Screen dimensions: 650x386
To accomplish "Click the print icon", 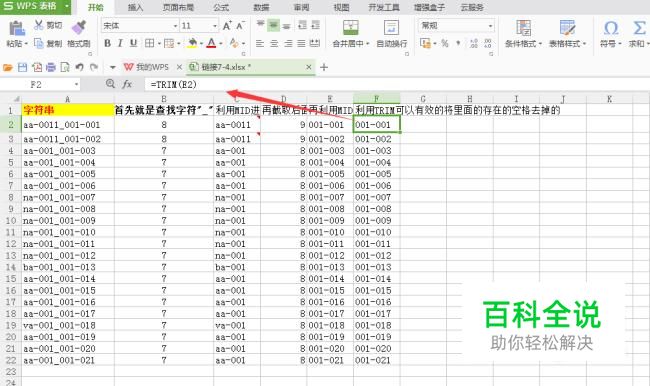I will tap(51, 67).
